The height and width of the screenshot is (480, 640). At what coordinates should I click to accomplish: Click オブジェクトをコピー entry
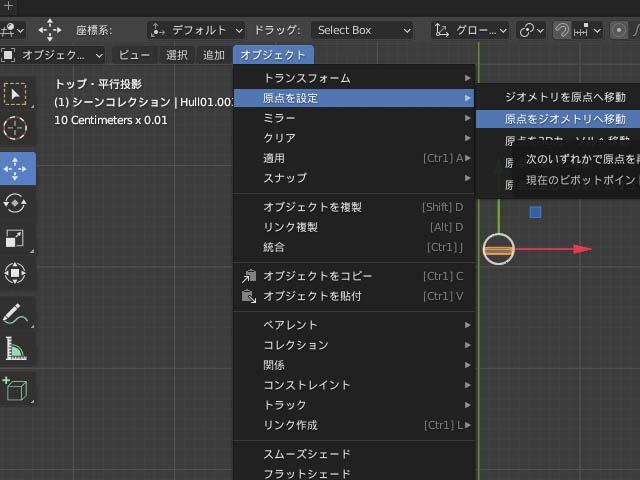tap(354, 276)
